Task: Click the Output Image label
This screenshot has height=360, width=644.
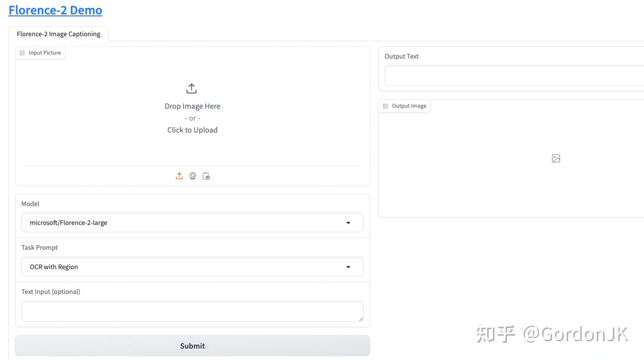Action: (409, 106)
